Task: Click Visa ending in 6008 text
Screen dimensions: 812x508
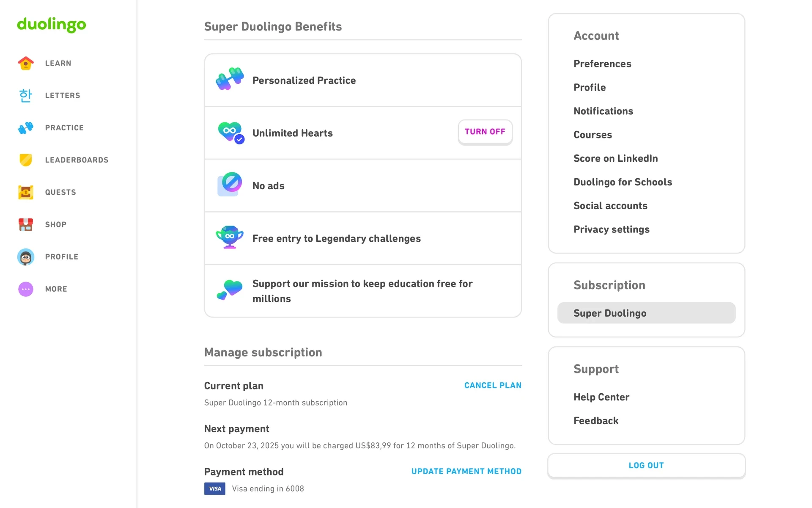Action: [x=268, y=489]
